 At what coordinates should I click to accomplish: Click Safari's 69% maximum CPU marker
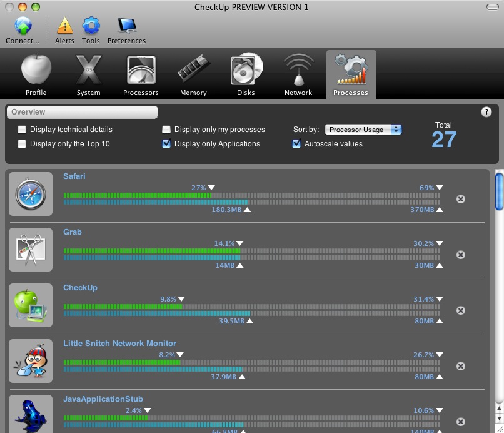click(x=440, y=188)
